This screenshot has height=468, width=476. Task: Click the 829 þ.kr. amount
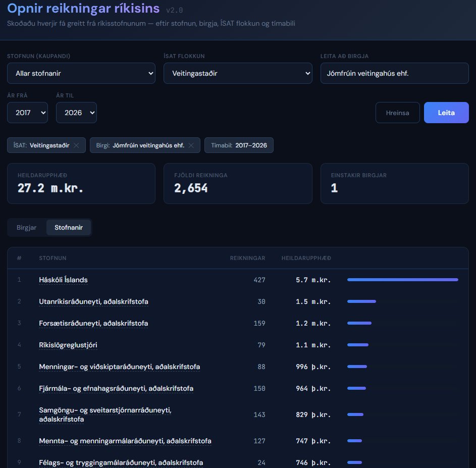pyautogui.click(x=313, y=415)
